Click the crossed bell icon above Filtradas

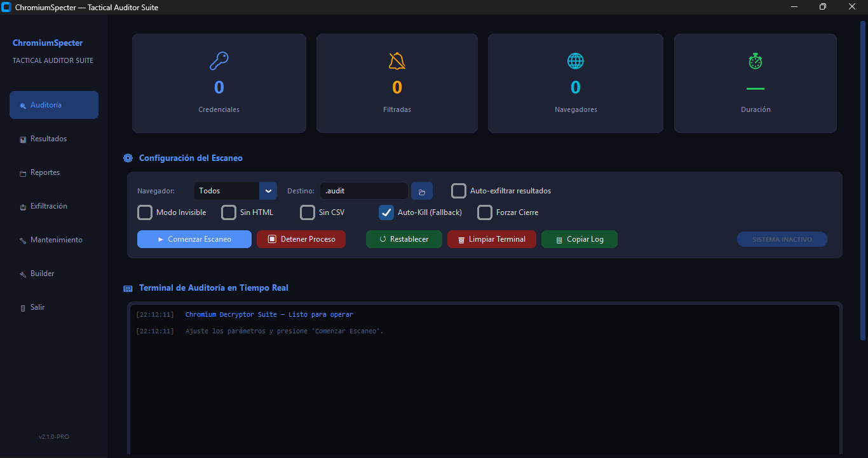[397, 61]
